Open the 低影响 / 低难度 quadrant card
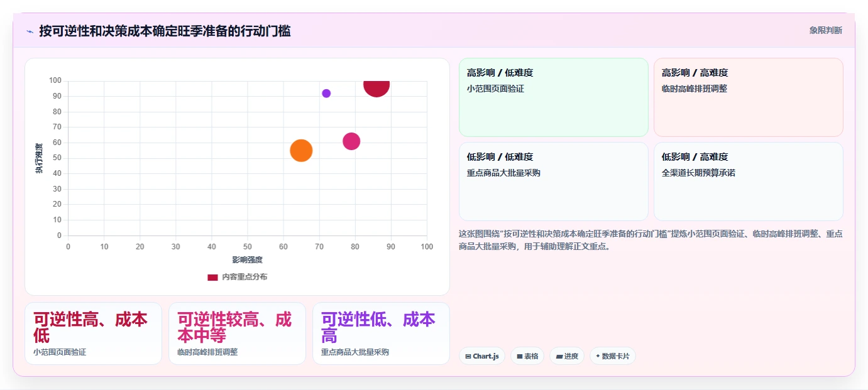This screenshot has width=868, height=390. (x=553, y=181)
